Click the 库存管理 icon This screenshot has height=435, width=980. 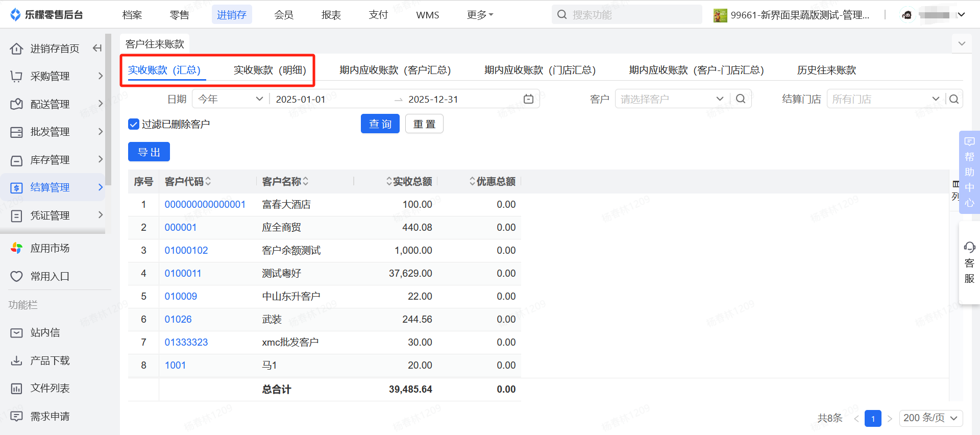coord(16,160)
